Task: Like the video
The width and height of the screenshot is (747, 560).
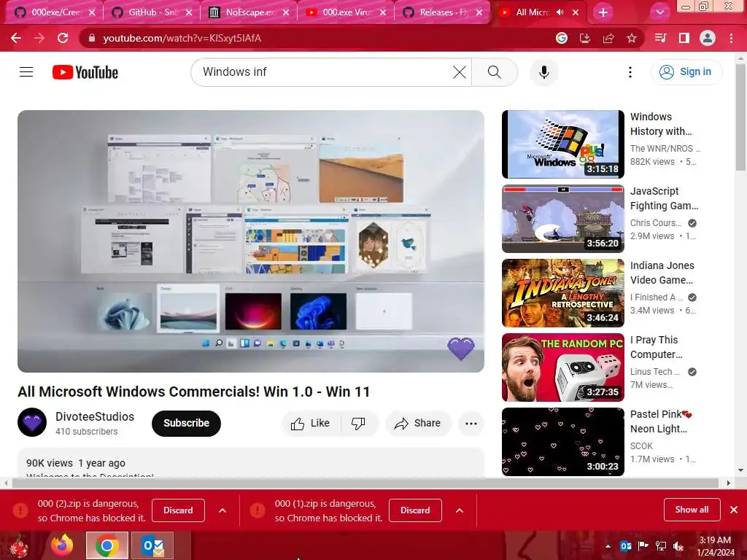Action: click(x=311, y=424)
